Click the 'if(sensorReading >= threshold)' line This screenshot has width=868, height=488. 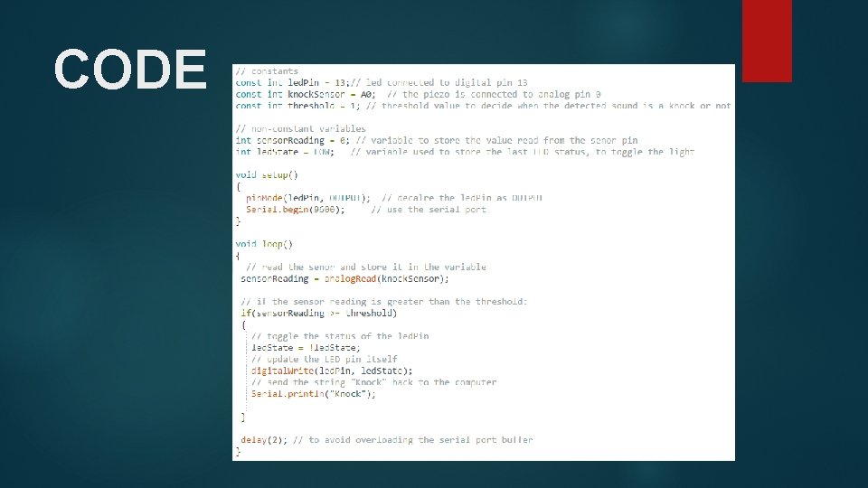[319, 314]
